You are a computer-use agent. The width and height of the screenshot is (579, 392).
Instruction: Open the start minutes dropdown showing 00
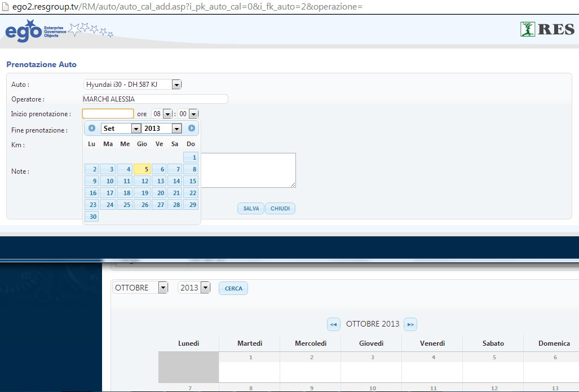click(x=188, y=114)
